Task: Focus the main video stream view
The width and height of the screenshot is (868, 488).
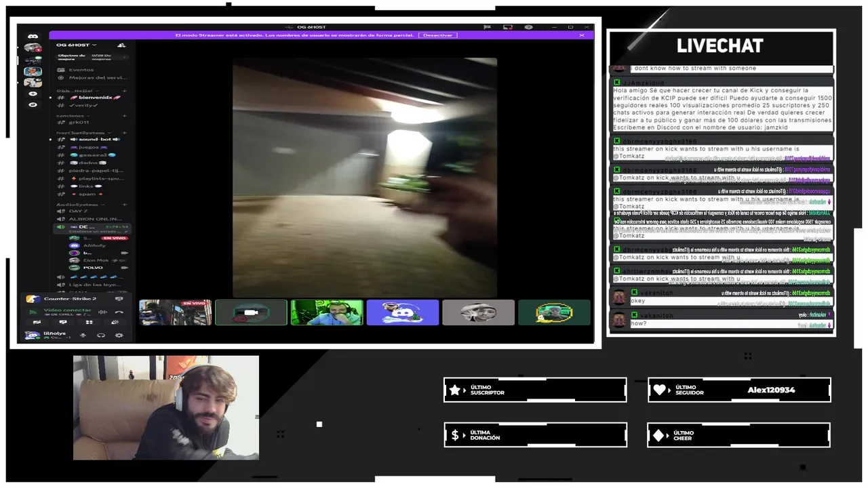Action: 365,178
